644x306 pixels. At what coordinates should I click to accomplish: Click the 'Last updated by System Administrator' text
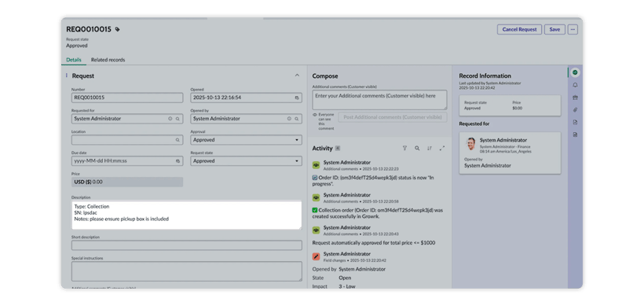(490, 83)
